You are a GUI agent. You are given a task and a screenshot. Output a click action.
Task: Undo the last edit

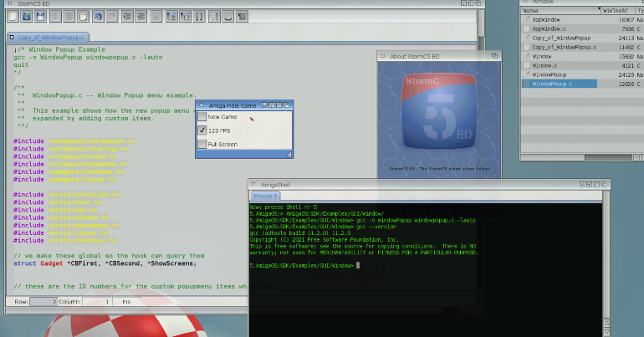[x=98, y=17]
